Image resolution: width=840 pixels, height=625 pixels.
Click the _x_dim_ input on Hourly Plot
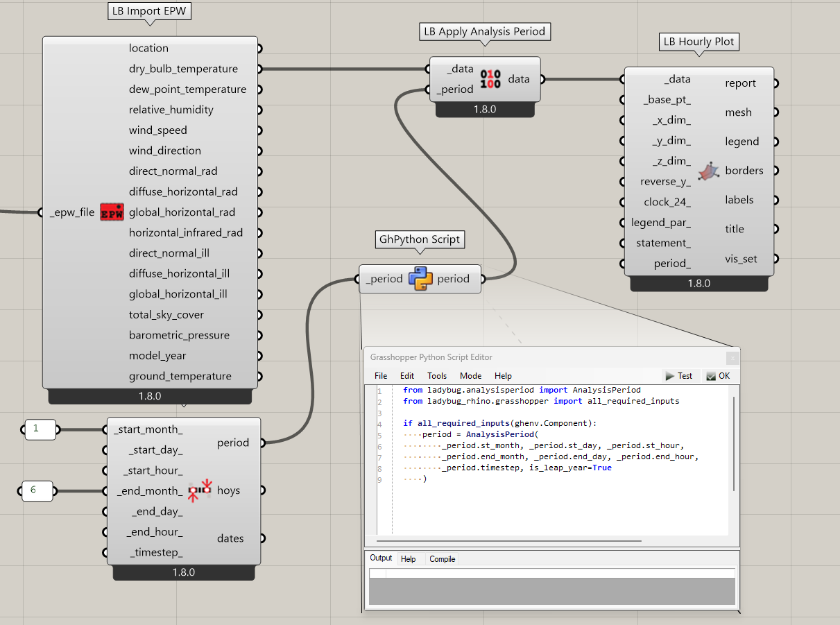coord(671,120)
